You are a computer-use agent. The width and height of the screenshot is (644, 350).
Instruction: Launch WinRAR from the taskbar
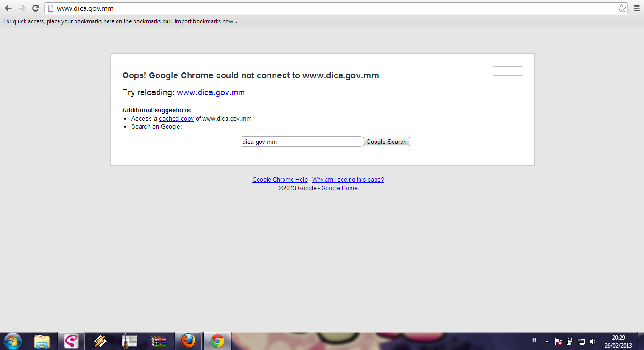tap(159, 341)
